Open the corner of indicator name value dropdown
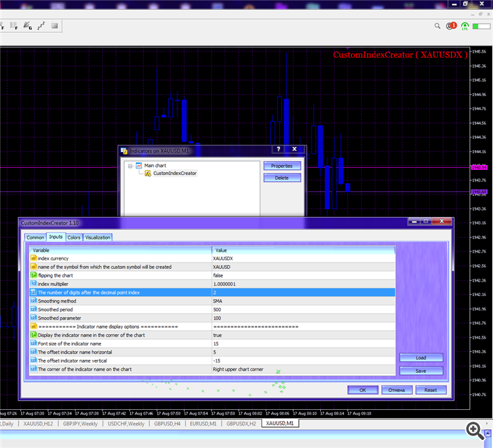This screenshot has height=448, width=493. (302, 369)
